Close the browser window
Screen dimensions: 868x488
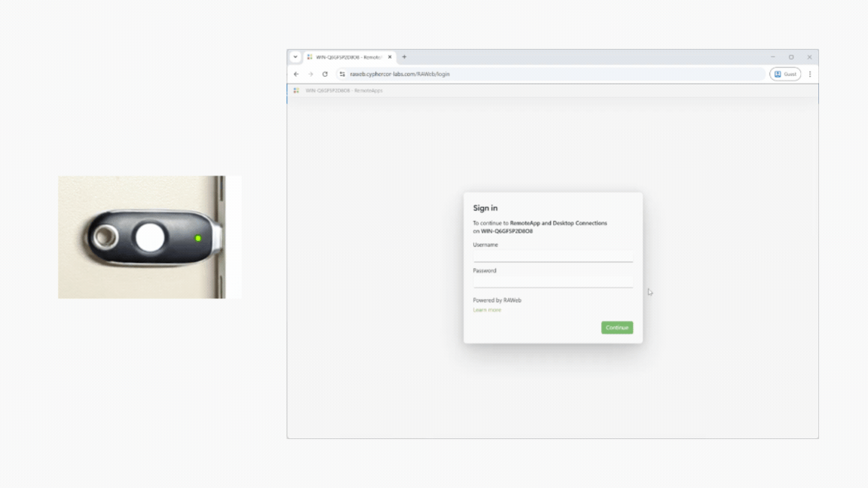click(x=809, y=57)
